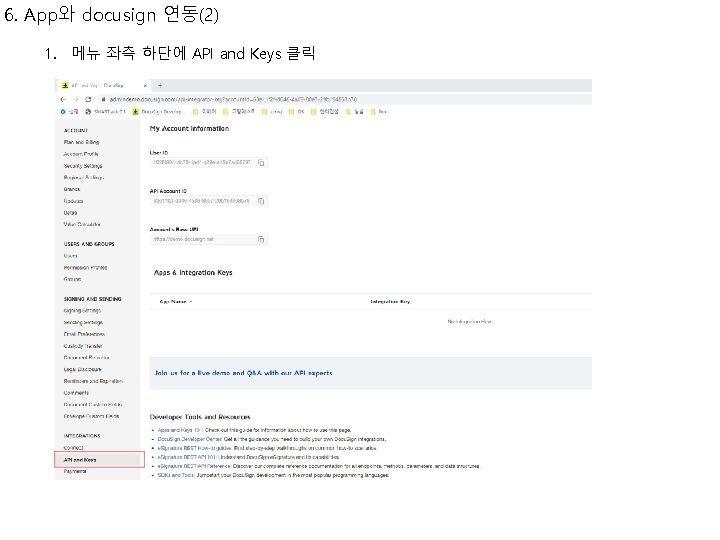Open Security Settings in sidebar

pyautogui.click(x=83, y=166)
